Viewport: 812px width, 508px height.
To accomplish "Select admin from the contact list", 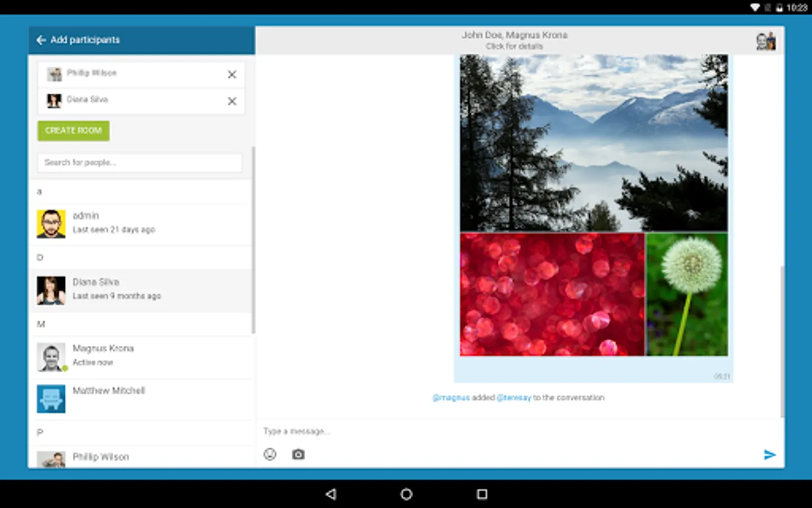I will point(141,224).
